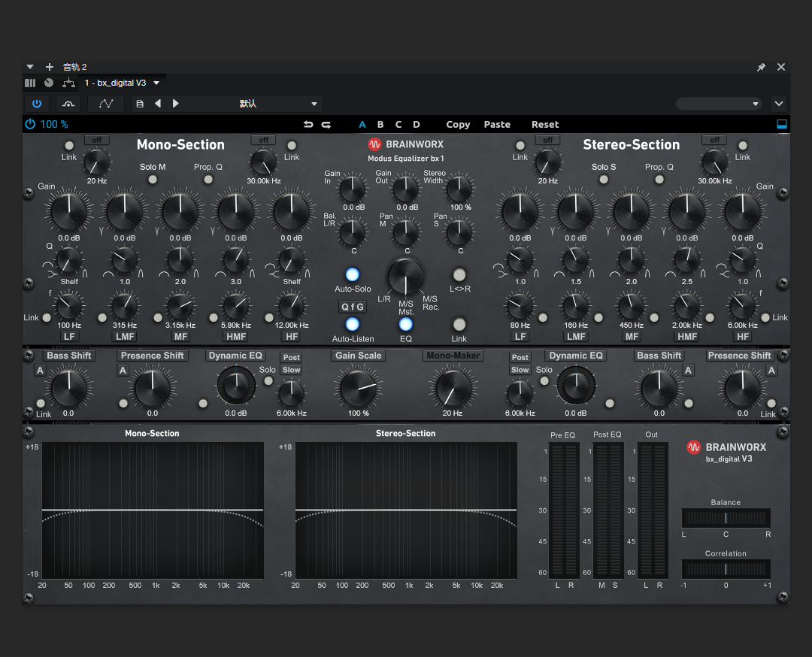Enable Prop. Q in Mono-Section
Viewport: 812px width, 657px height.
tap(208, 180)
